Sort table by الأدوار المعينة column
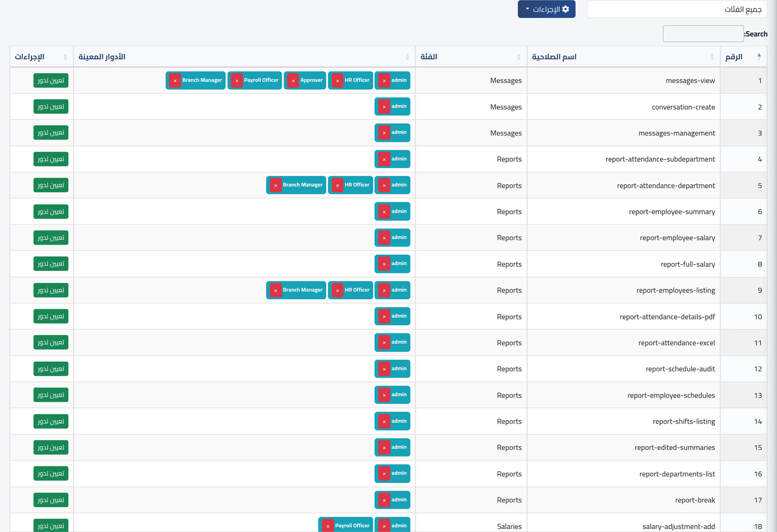The image size is (777, 532). (244, 57)
